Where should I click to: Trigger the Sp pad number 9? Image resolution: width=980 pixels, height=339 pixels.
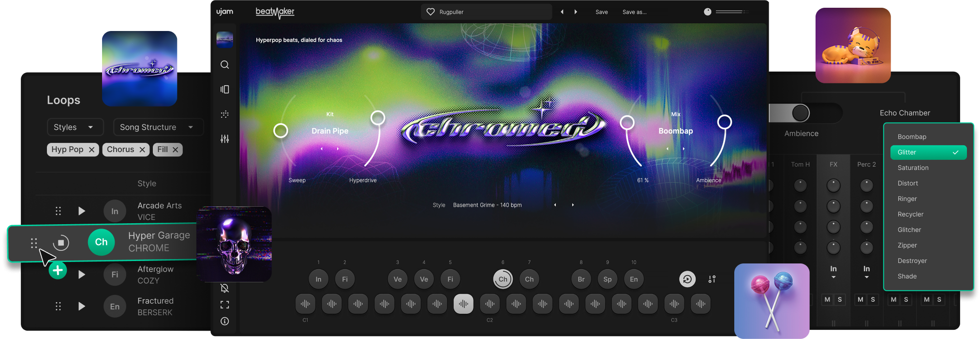tap(608, 279)
